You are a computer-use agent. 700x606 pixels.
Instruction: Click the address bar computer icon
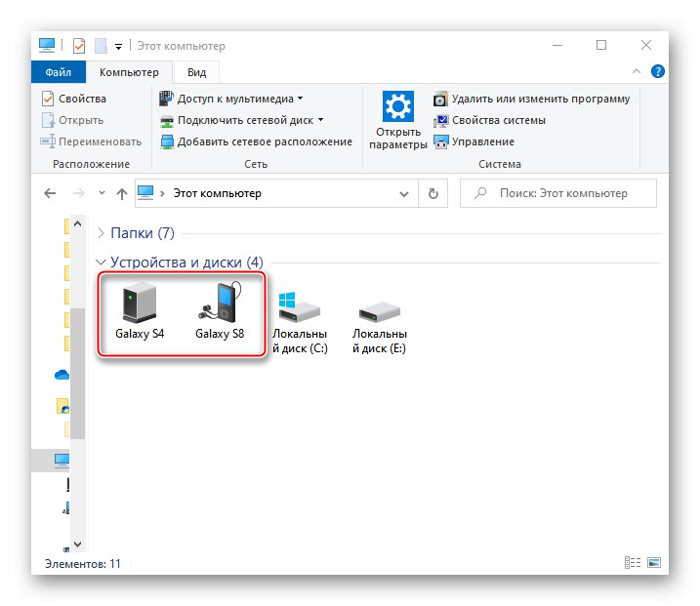[x=145, y=192]
